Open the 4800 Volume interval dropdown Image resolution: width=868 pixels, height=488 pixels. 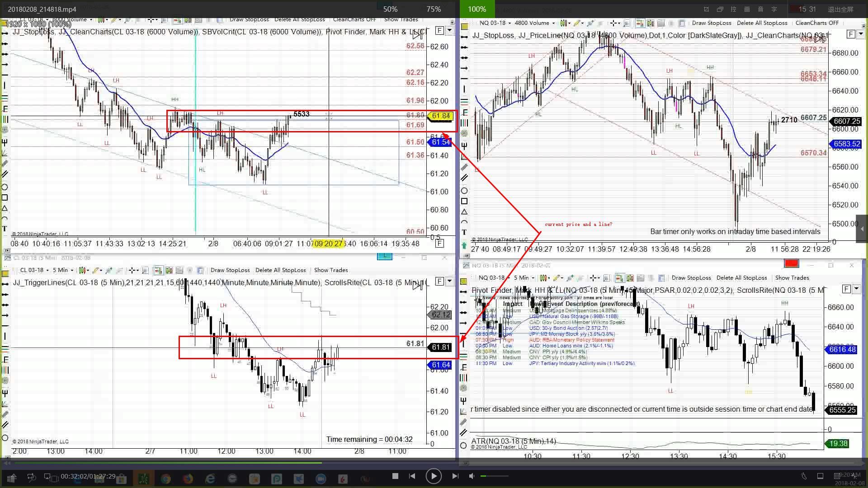tap(535, 23)
